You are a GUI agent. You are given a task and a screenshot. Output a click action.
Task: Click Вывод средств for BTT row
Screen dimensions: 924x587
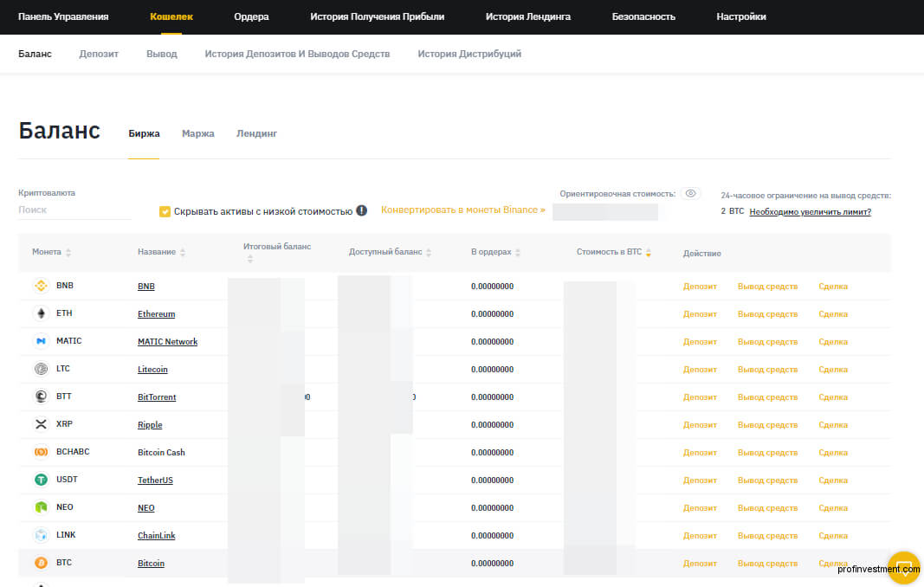pos(767,397)
